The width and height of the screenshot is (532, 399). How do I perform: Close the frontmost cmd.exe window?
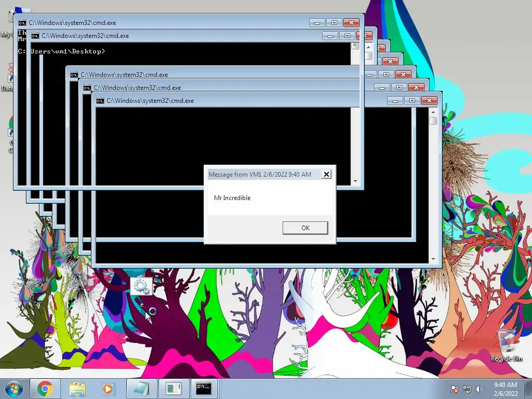(429, 101)
